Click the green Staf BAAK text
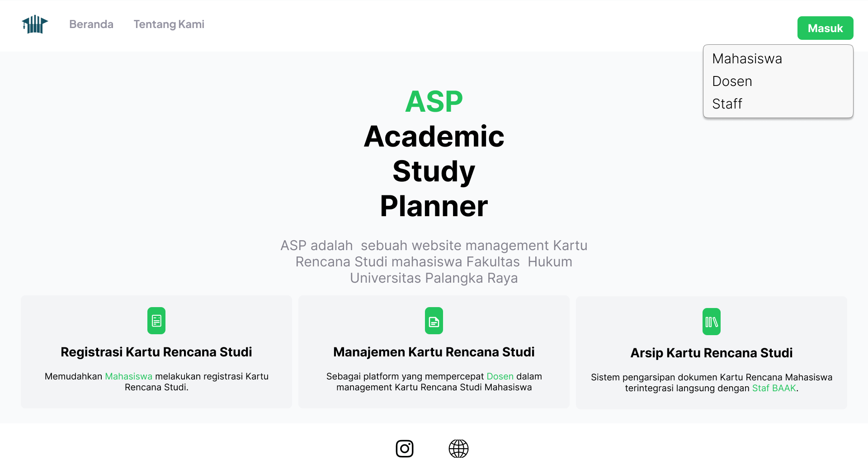868x474 pixels. (x=774, y=388)
